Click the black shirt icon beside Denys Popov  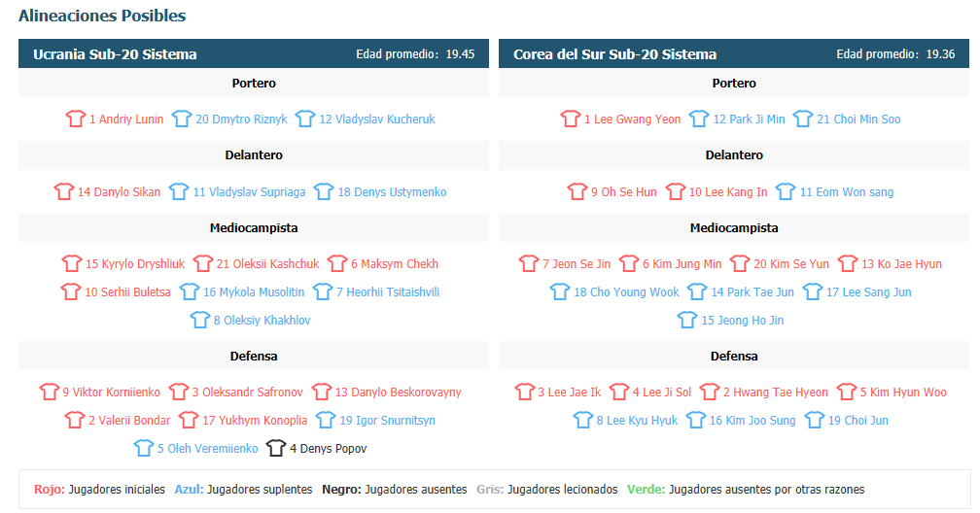(276, 448)
